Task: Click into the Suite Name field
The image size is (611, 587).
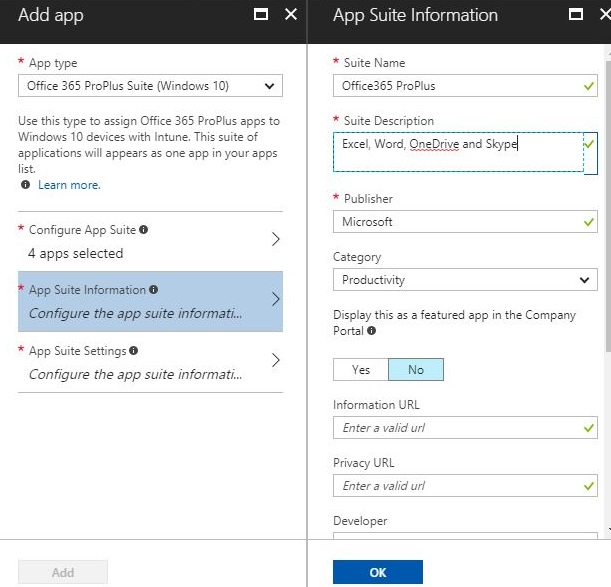Action: point(465,86)
